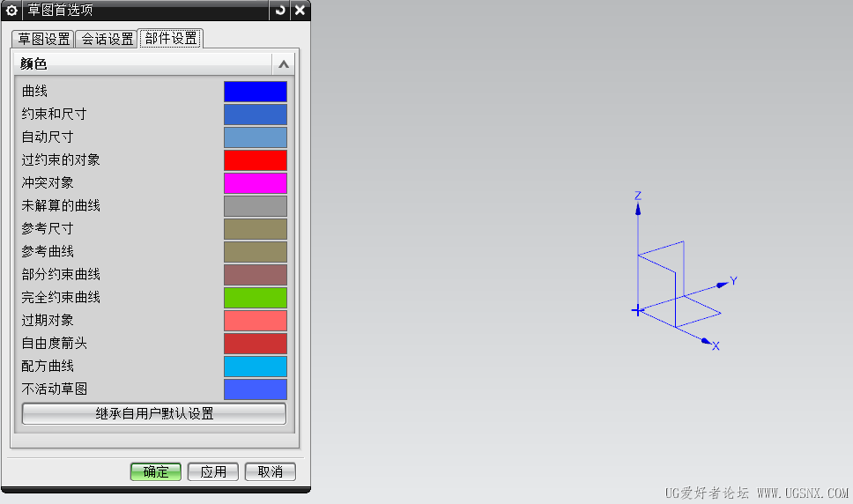Edit the 过期对象 color swatch
Image resolution: width=853 pixels, height=504 pixels.
[256, 320]
